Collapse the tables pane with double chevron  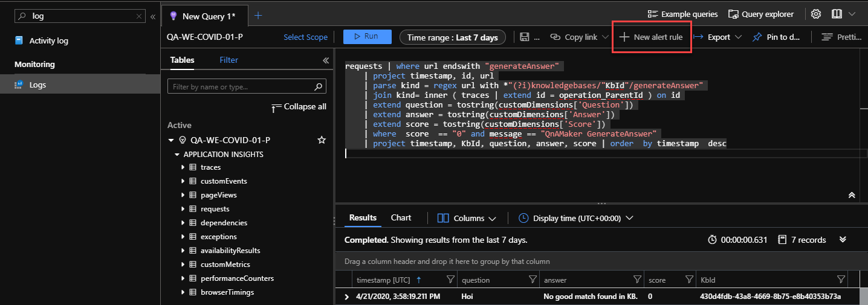coord(325,60)
